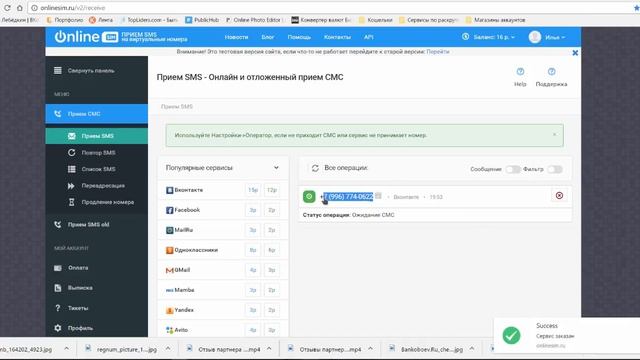
Task: Open Повтор SMS in sidebar
Action: coord(98,153)
